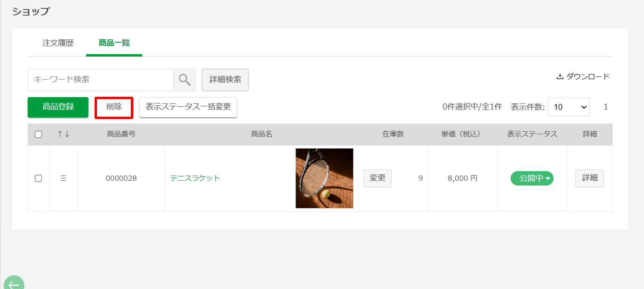Screen dimensions: 644x289
Task: Click the ダウンロード download icon
Action: click(x=560, y=76)
